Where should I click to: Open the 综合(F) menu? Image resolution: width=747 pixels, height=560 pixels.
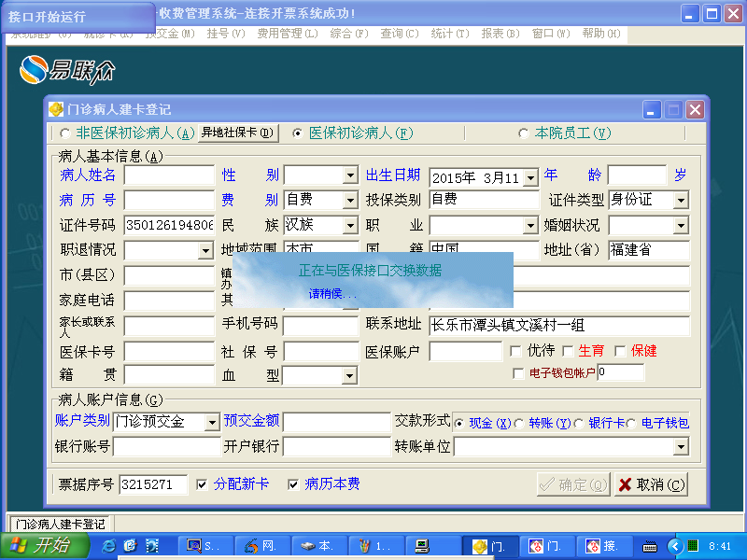coord(349,34)
